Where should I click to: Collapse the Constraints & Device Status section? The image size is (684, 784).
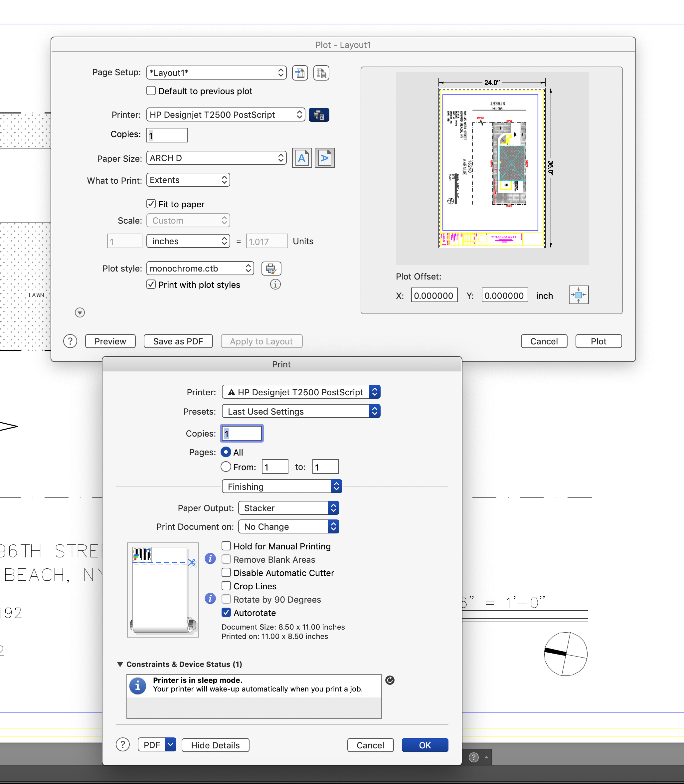[x=120, y=665]
